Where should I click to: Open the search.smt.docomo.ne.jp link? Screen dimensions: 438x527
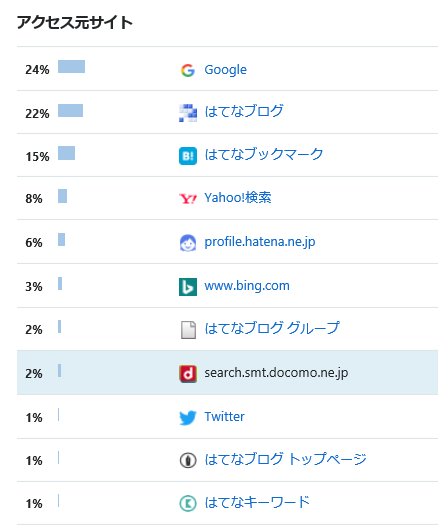click(x=276, y=373)
